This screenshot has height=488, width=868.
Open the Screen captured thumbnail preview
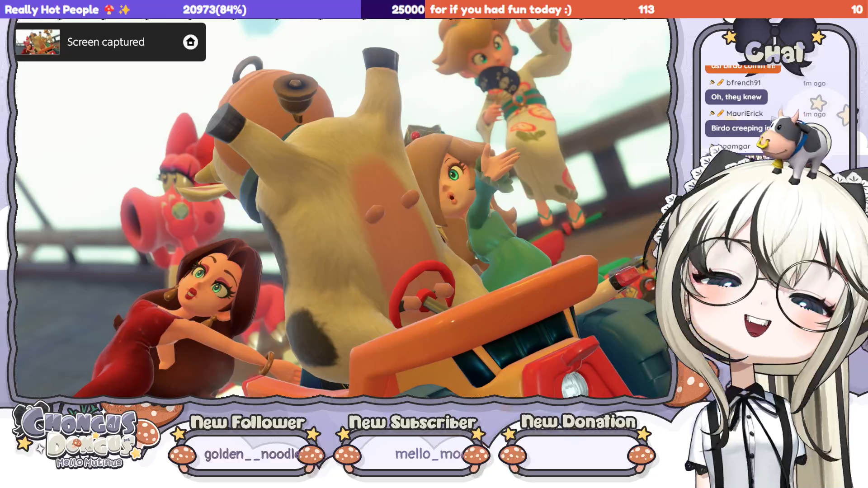coord(38,42)
